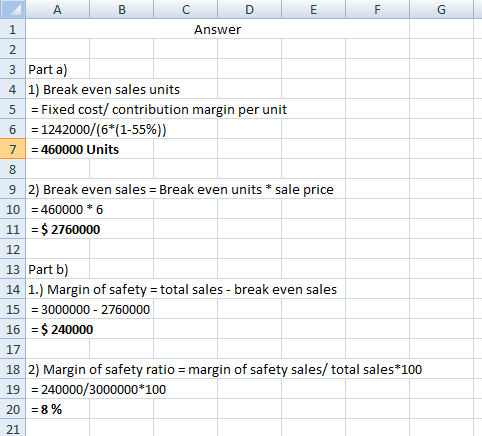Select row 16 header

click(x=13, y=329)
